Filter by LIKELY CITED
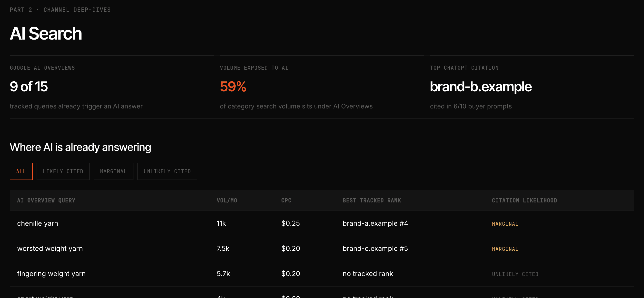 63,171
